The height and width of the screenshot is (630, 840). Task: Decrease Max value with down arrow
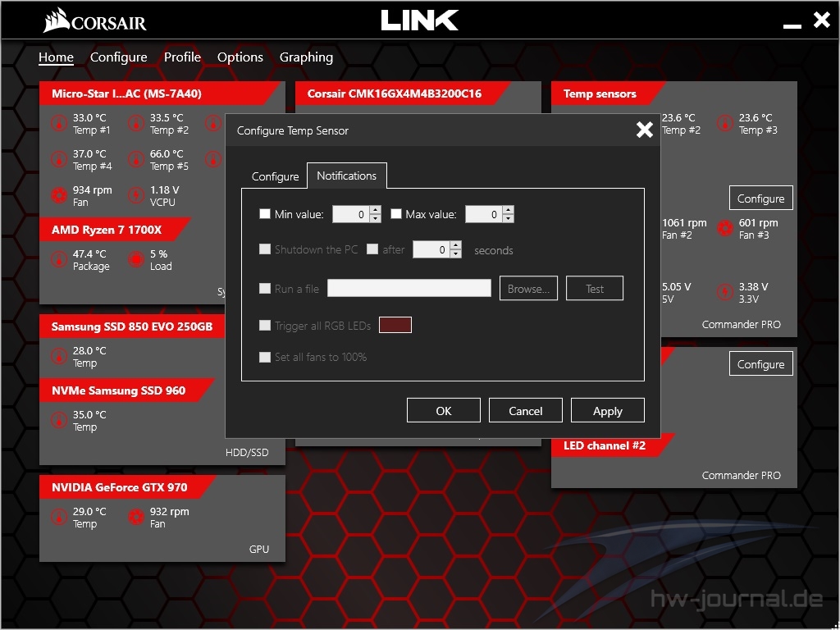coord(509,218)
